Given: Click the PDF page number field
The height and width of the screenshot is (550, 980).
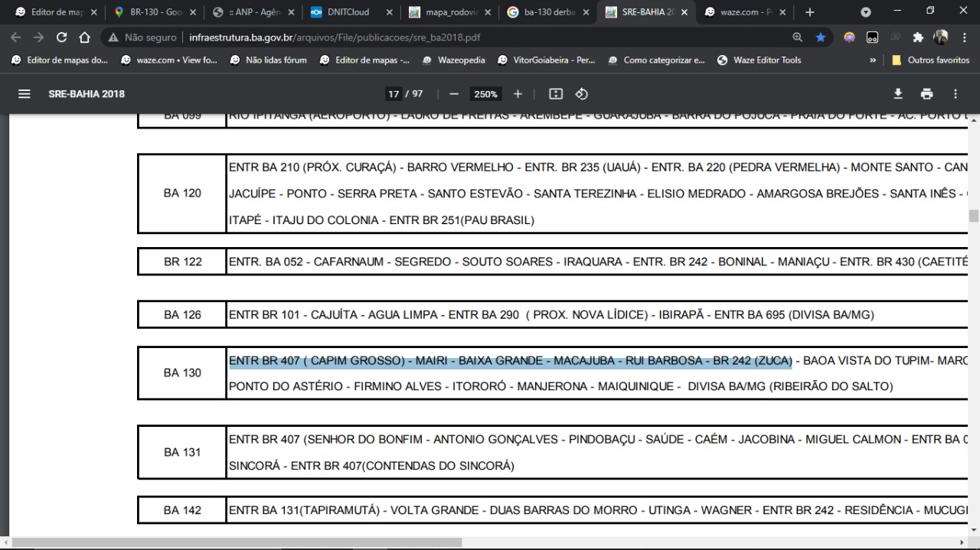Looking at the screenshot, I should 394,94.
